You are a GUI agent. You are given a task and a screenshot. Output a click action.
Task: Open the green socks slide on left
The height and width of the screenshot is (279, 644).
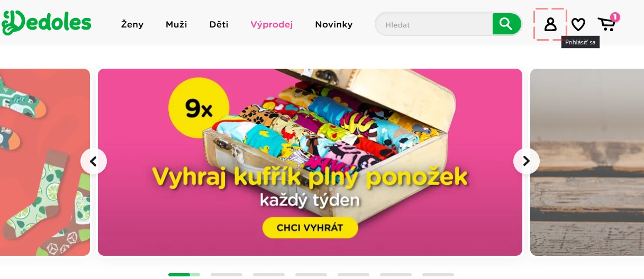tap(45, 162)
